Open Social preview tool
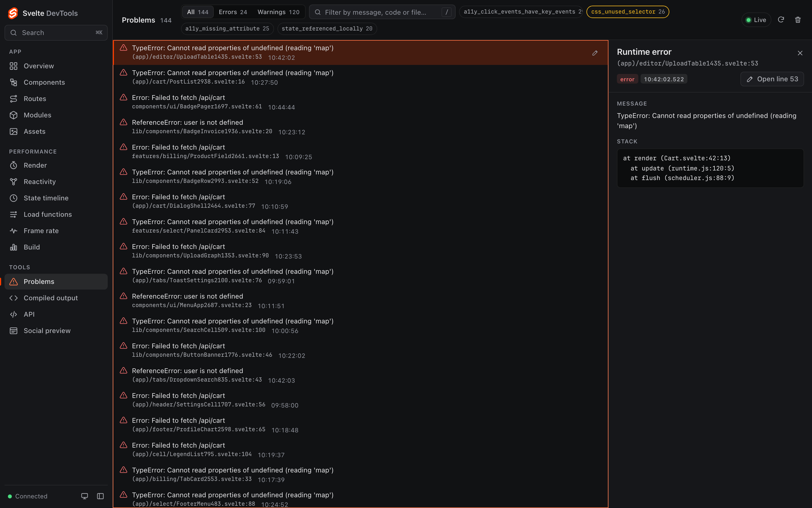 click(x=56, y=330)
